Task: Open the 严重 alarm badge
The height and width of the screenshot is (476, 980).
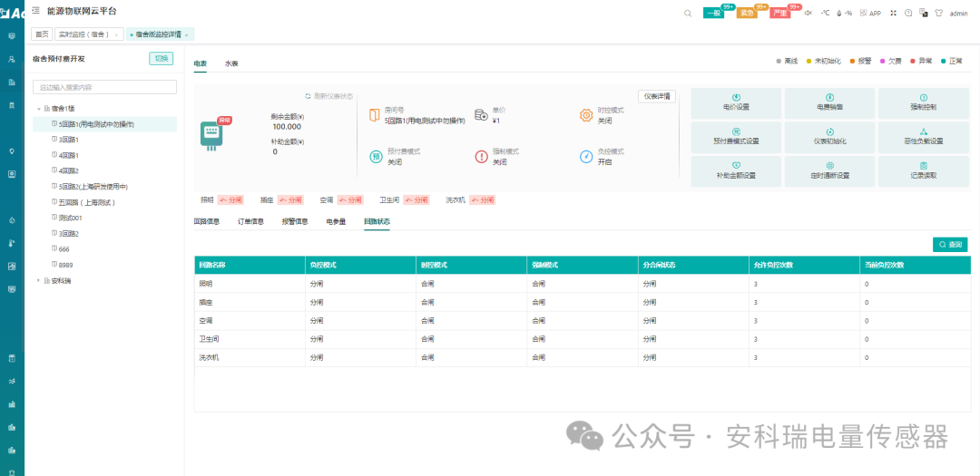Action: (779, 13)
